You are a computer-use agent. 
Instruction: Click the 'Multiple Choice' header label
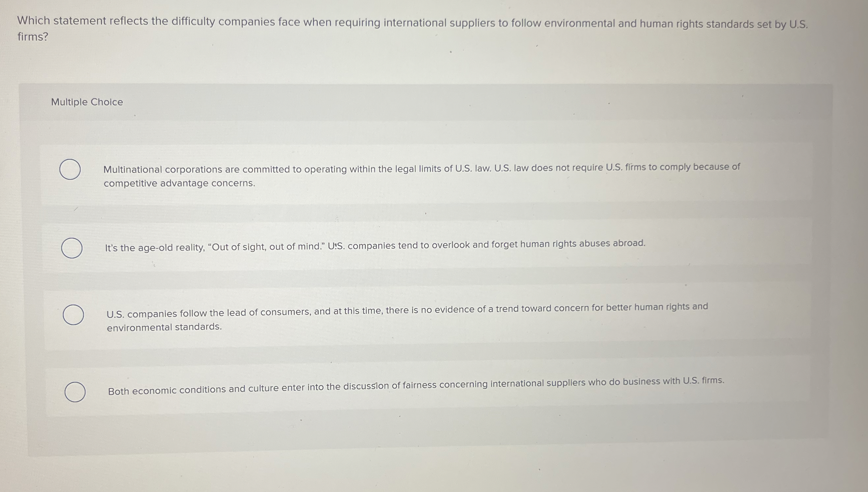click(x=87, y=102)
